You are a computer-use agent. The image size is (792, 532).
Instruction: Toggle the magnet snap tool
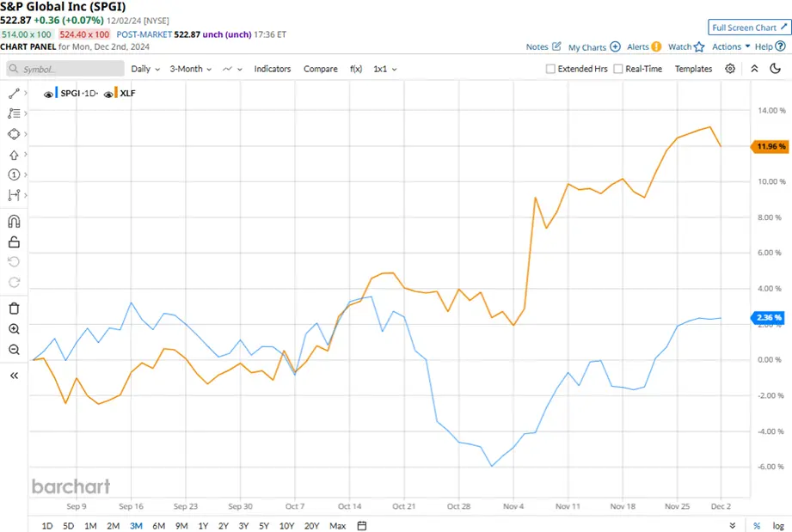click(x=12, y=221)
